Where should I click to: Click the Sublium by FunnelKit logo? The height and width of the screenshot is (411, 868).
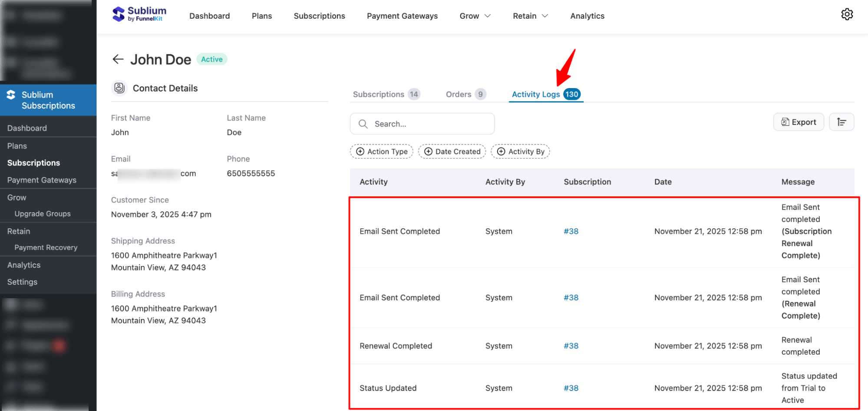pos(139,14)
